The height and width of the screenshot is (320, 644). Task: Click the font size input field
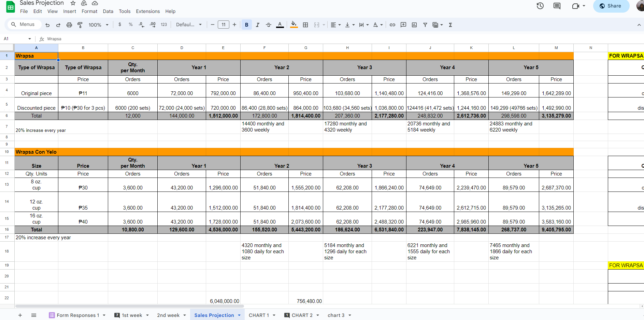224,25
